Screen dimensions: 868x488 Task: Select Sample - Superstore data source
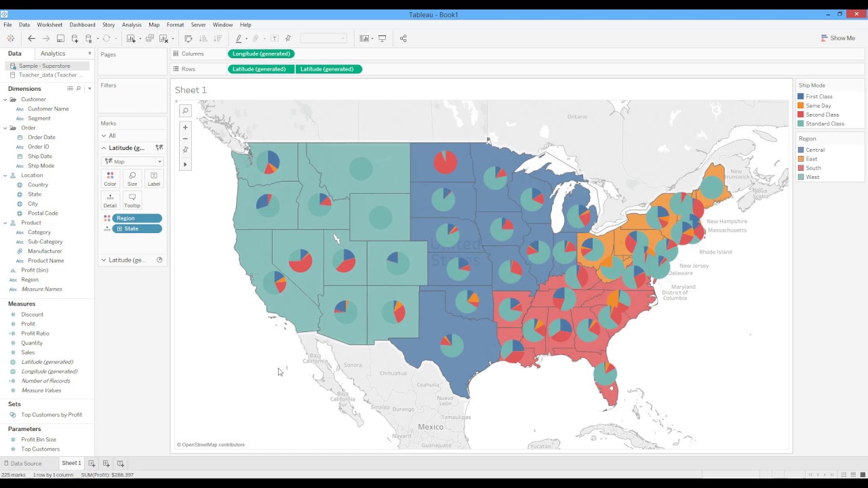(47, 66)
